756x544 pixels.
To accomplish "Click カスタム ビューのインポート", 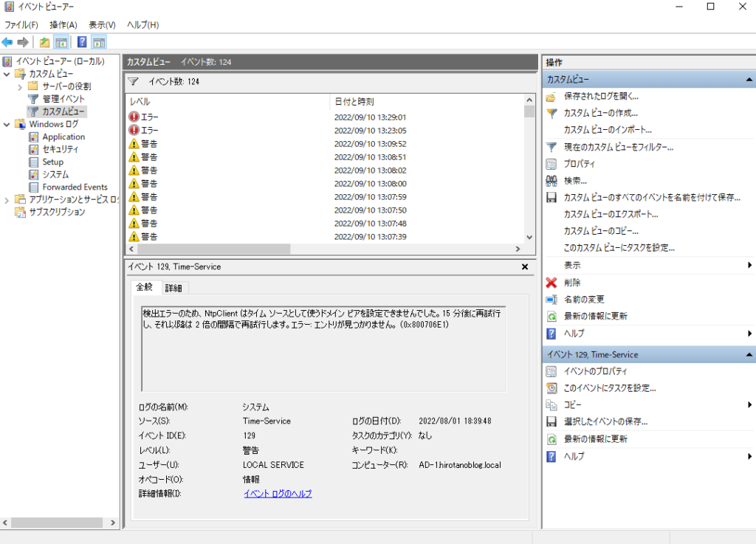I will click(x=608, y=129).
